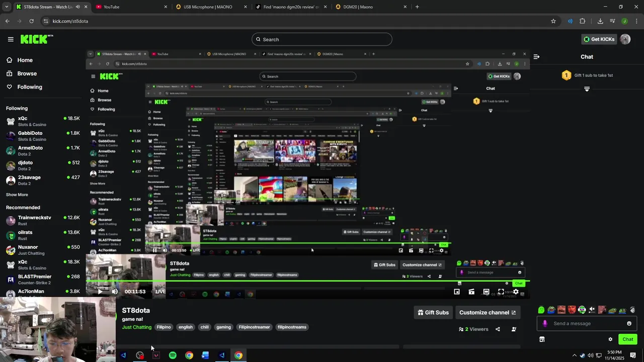Play the ST8dota stream with the play button
This screenshot has width=644, height=362.
100,292
